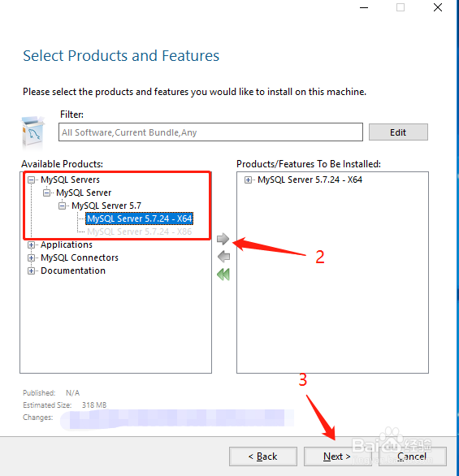Select MySQL Server 5.7.24 - X64 in Available Products
The width and height of the screenshot is (459, 476).
pyautogui.click(x=140, y=219)
